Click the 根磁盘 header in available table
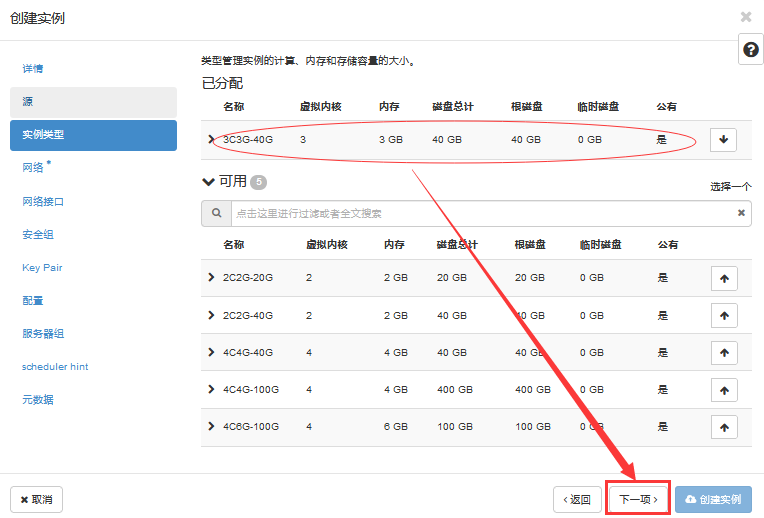The width and height of the screenshot is (764, 518). click(530, 245)
